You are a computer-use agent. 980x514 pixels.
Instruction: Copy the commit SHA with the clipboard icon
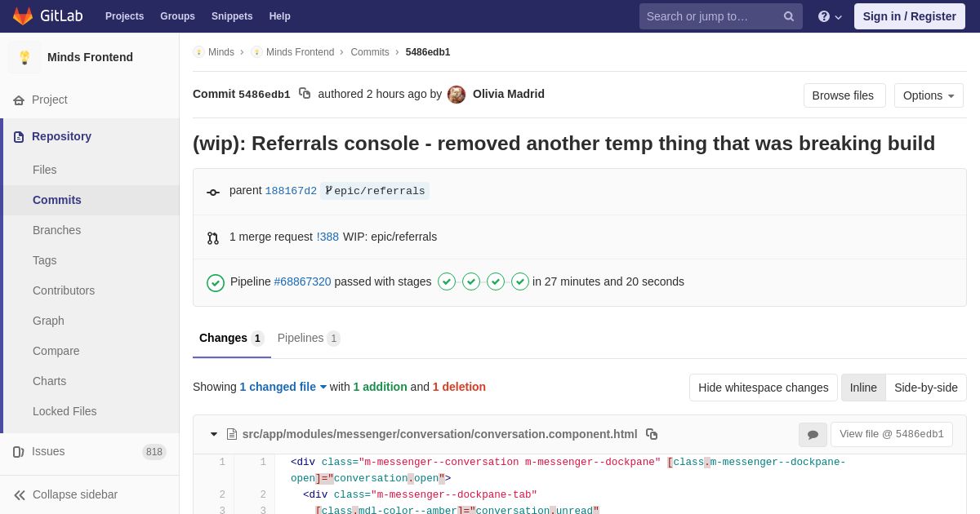[305, 94]
